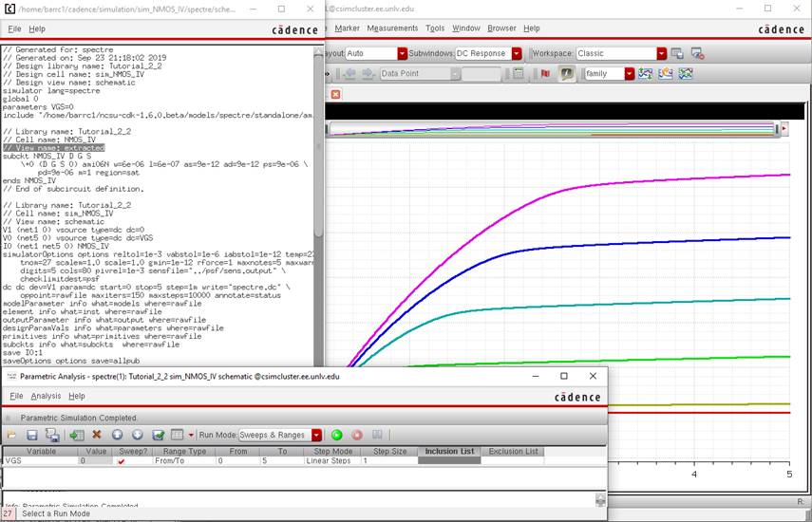Click the save icon in Parametric Analysis
The image size is (812, 522).
pyautogui.click(x=30, y=435)
